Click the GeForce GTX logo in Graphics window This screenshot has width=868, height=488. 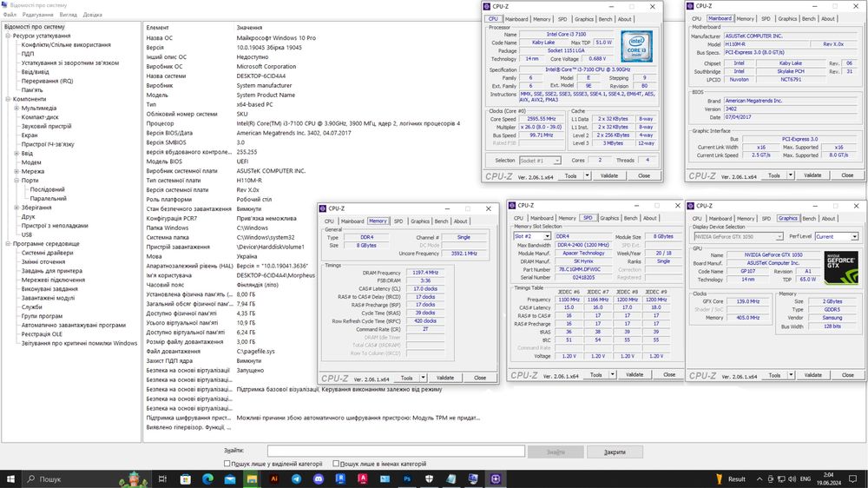coord(841,267)
